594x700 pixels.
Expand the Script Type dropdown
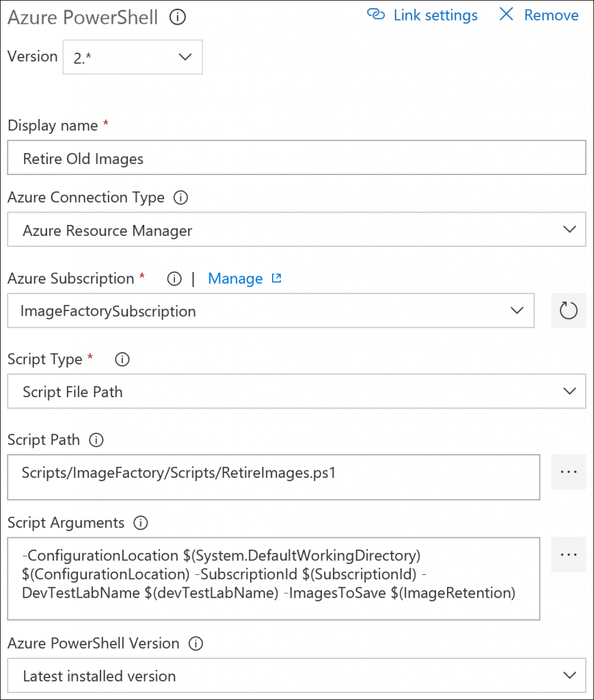(296, 392)
